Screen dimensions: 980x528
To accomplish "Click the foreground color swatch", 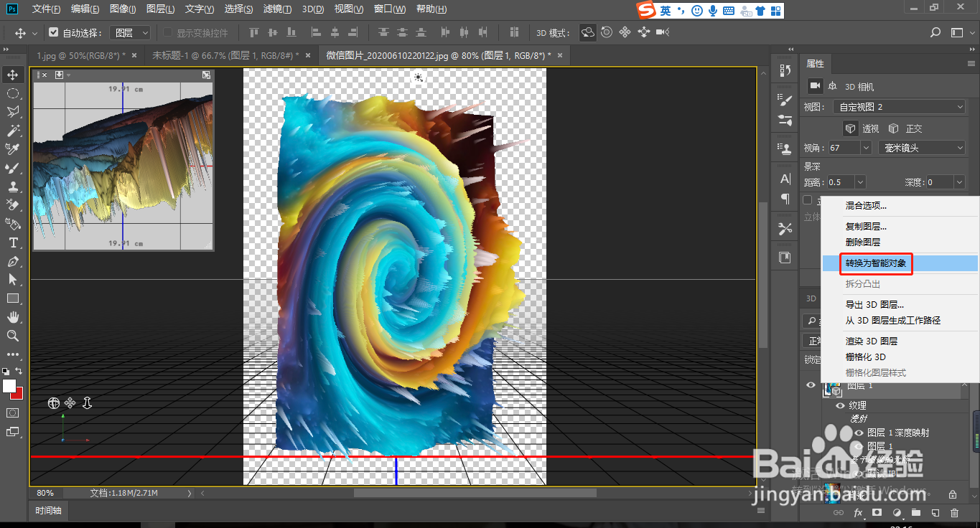I will click(9, 386).
